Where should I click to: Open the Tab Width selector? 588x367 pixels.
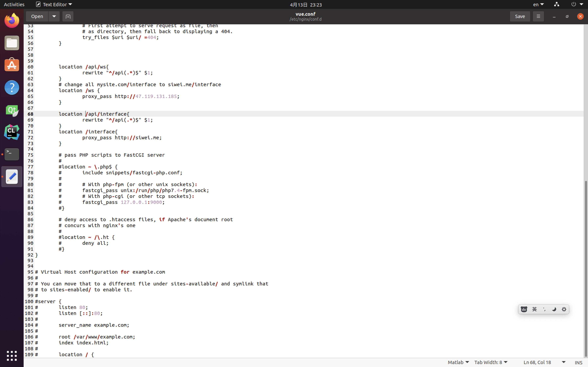click(x=491, y=362)
